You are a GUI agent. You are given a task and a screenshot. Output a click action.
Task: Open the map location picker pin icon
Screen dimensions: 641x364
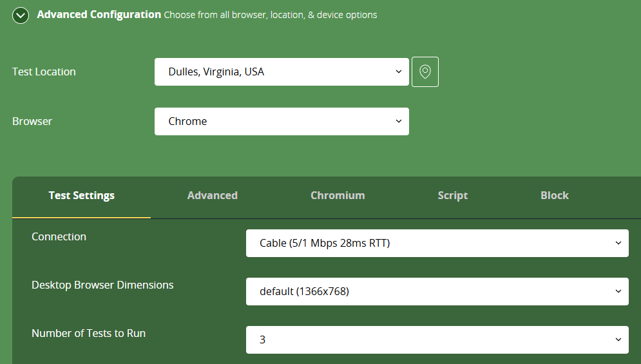tap(425, 72)
